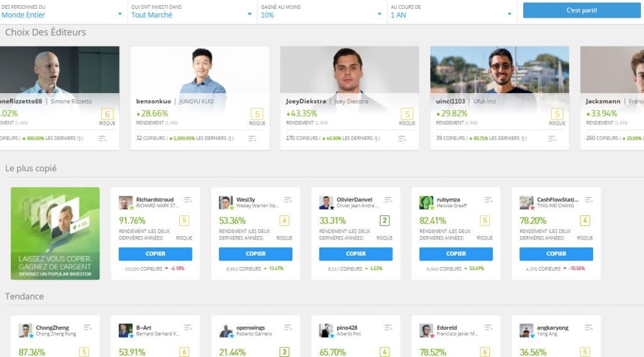The image size is (644, 357).
Task: Add JoeyDiekstra to watchlist icon
Action: point(402,139)
